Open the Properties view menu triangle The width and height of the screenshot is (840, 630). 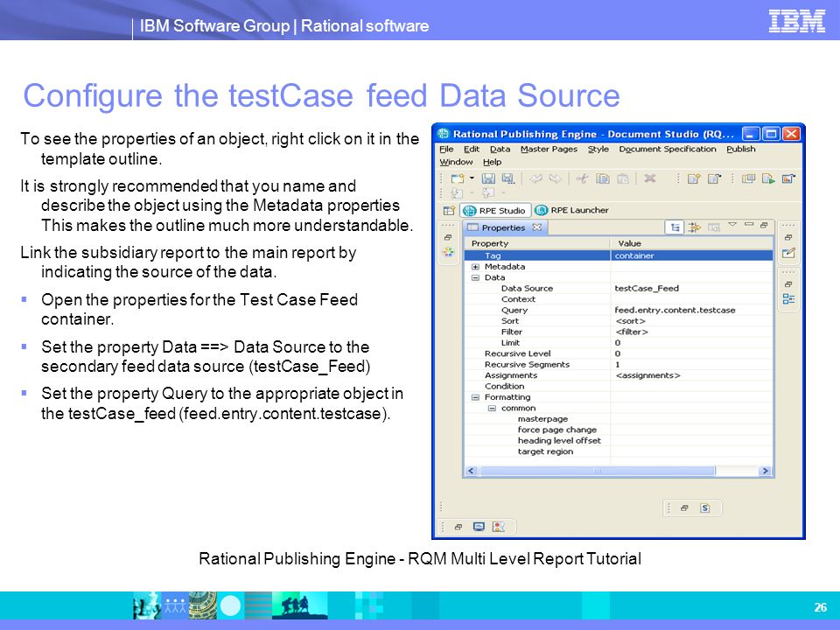point(732,225)
